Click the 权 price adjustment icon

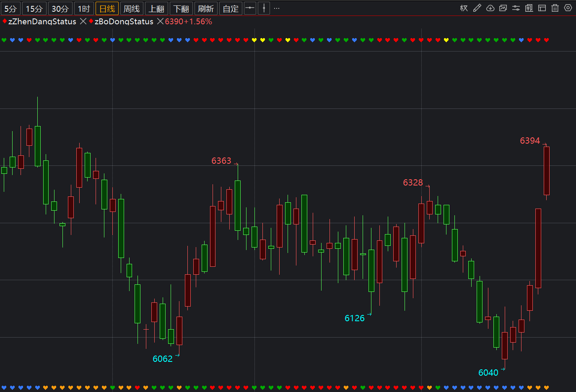464,8
